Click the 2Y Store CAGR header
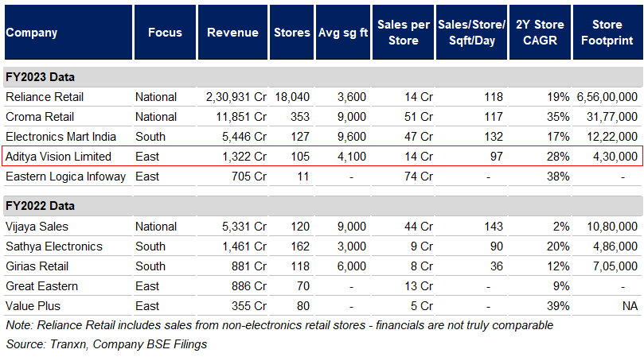 coord(540,33)
